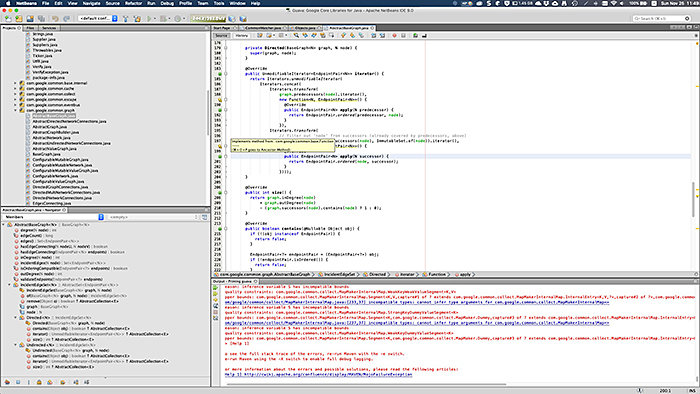Click the Search field at top right
Viewport: 700px width, 394px height.
click(662, 19)
